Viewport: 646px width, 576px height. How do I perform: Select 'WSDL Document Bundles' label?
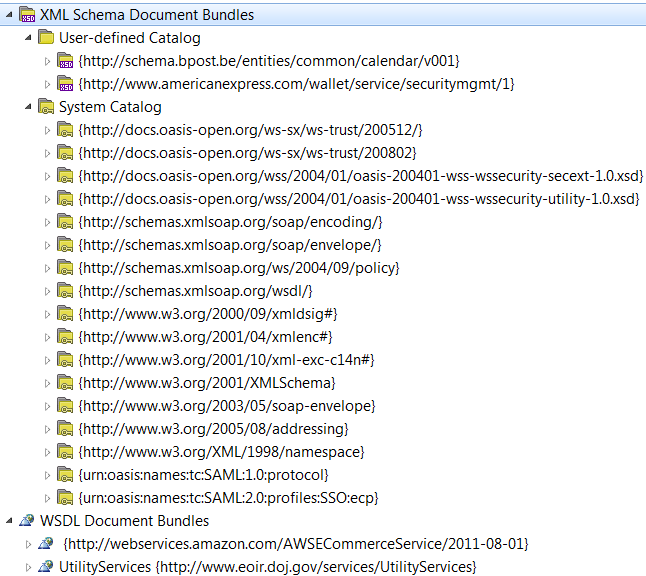[x=124, y=521]
